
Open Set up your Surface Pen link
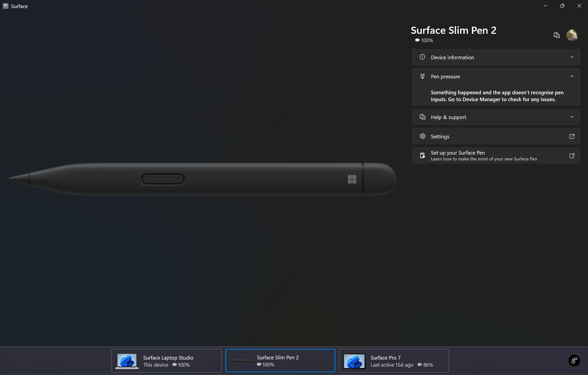click(x=483, y=156)
